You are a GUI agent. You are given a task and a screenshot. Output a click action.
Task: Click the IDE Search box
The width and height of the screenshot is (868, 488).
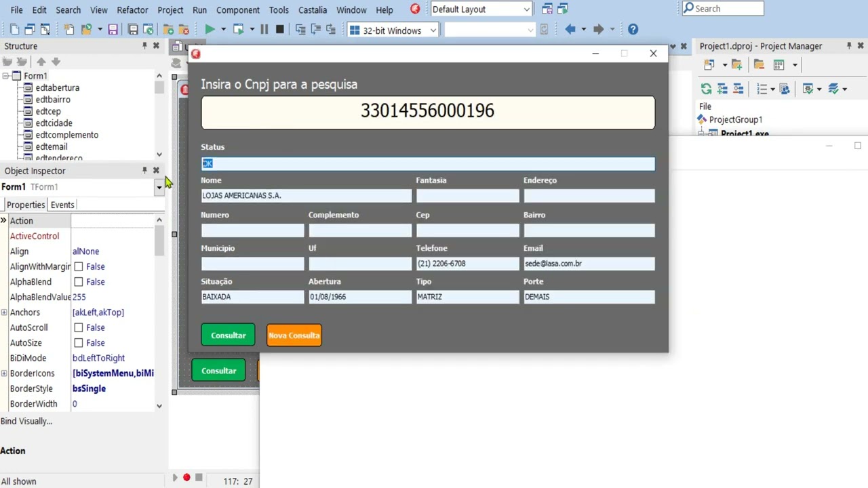[x=722, y=9]
